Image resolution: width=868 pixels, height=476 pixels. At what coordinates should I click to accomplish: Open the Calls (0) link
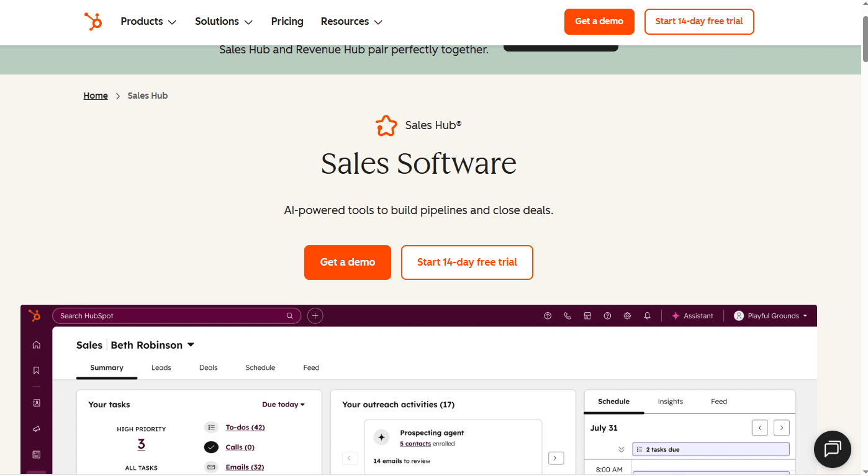240,447
